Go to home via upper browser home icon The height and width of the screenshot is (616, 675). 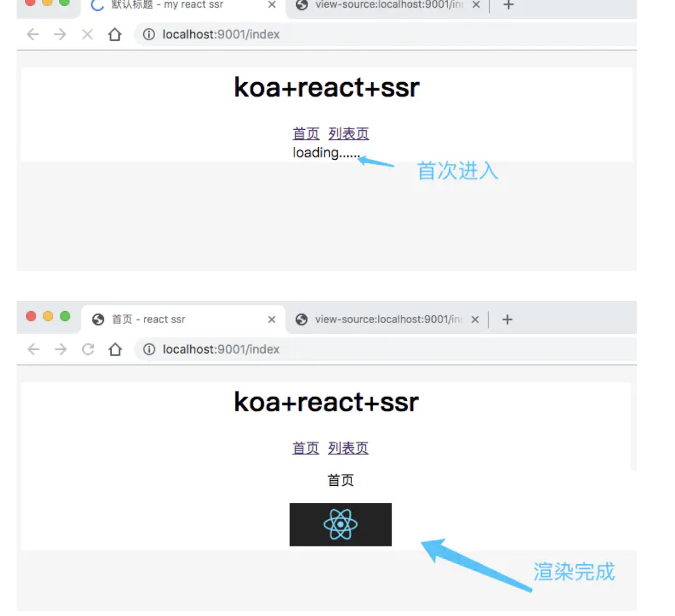pyautogui.click(x=115, y=35)
